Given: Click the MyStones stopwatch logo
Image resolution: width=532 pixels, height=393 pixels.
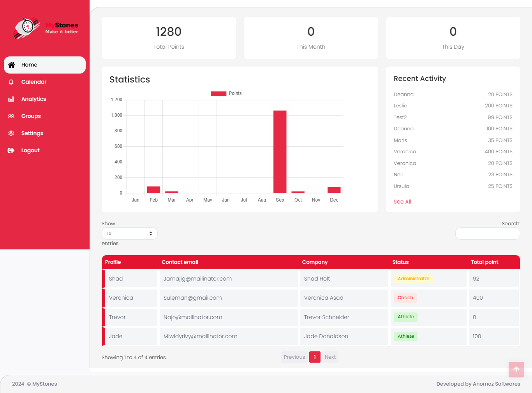Looking at the screenshot, I should (x=27, y=28).
